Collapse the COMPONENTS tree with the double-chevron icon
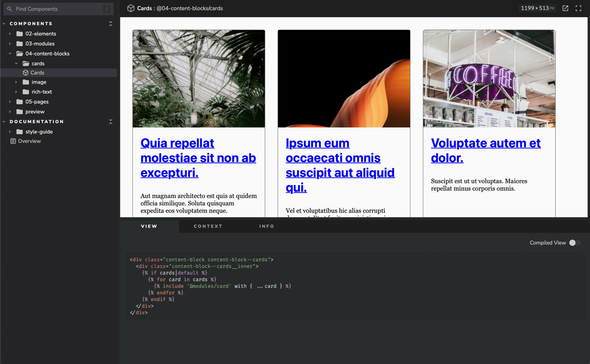The width and height of the screenshot is (590, 364). coord(111,24)
